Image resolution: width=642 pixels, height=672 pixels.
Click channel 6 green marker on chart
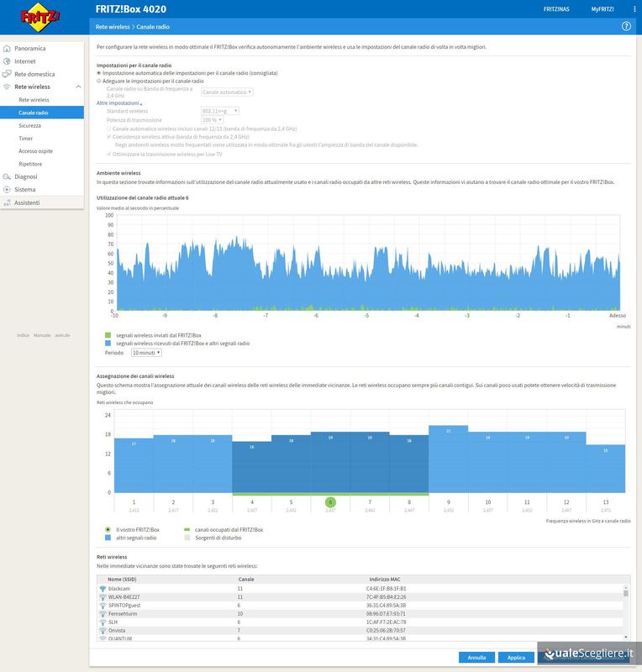[x=330, y=502]
